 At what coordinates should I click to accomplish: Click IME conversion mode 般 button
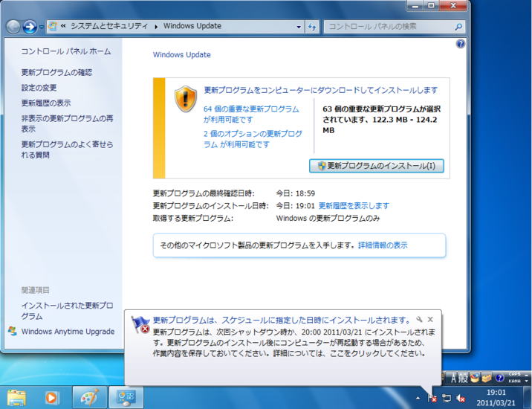(x=464, y=378)
